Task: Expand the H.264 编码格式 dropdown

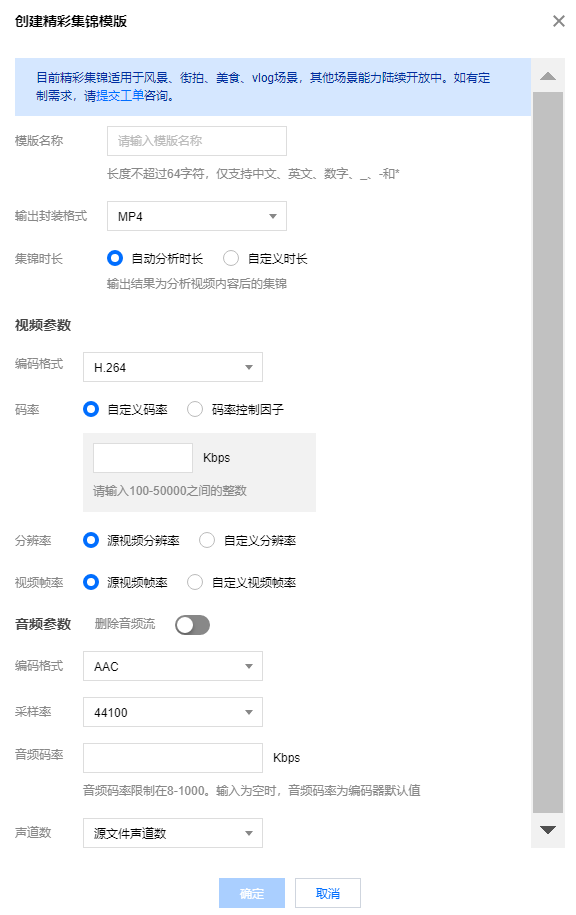Action: pyautogui.click(x=173, y=367)
